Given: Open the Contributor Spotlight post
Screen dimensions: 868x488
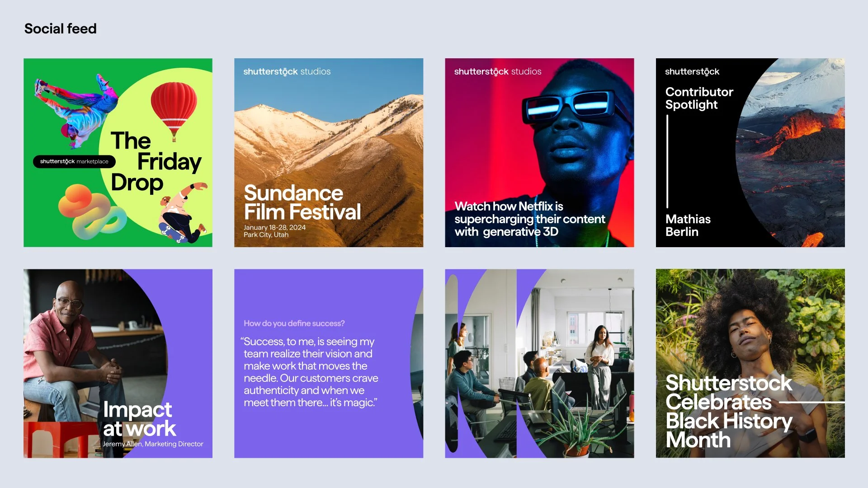Looking at the screenshot, I should coord(750,153).
